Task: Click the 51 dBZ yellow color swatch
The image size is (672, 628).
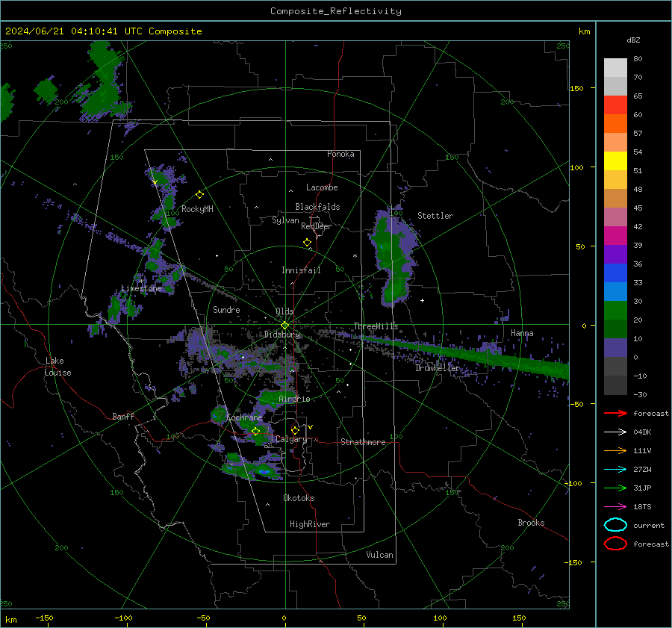Action: 615,161
